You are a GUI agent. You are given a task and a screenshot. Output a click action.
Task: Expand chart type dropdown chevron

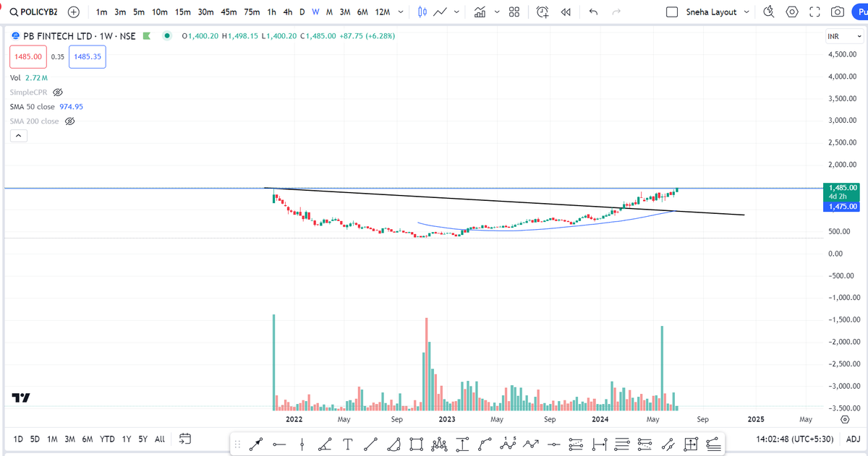pyautogui.click(x=457, y=12)
